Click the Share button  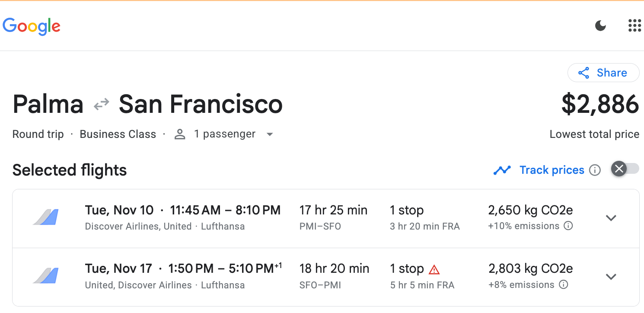603,73
